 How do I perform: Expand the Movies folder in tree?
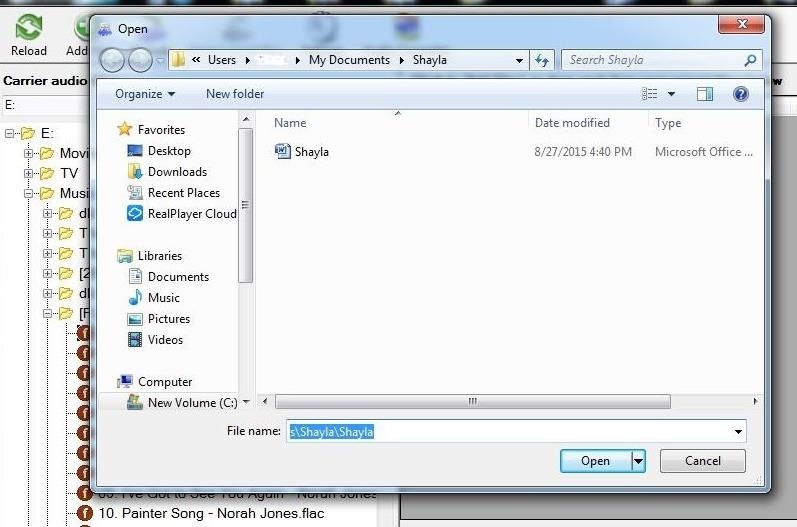[x=29, y=153]
